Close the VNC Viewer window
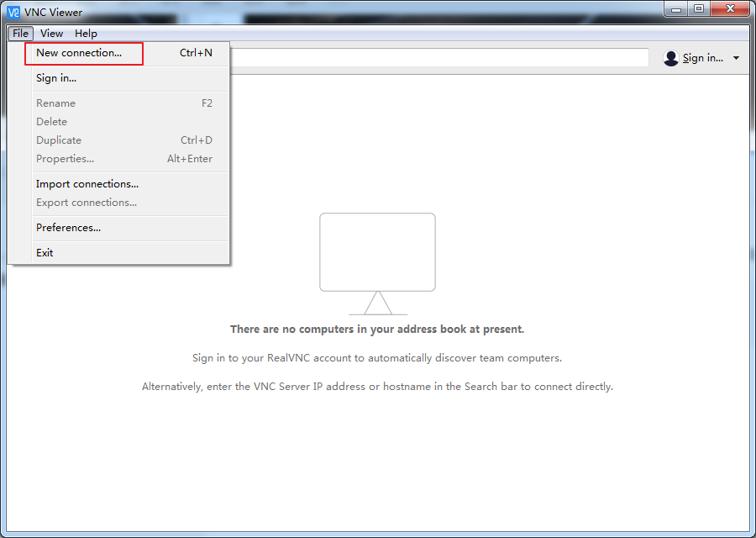Image resolution: width=756 pixels, height=538 pixels. click(x=730, y=9)
